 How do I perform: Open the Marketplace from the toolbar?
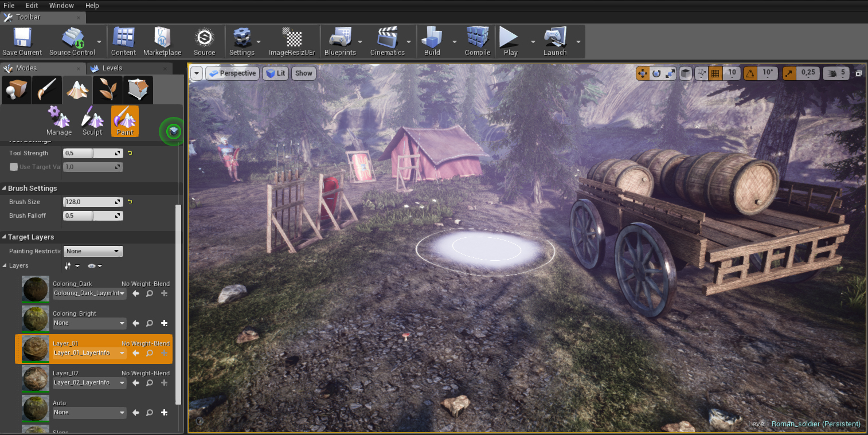click(x=162, y=41)
